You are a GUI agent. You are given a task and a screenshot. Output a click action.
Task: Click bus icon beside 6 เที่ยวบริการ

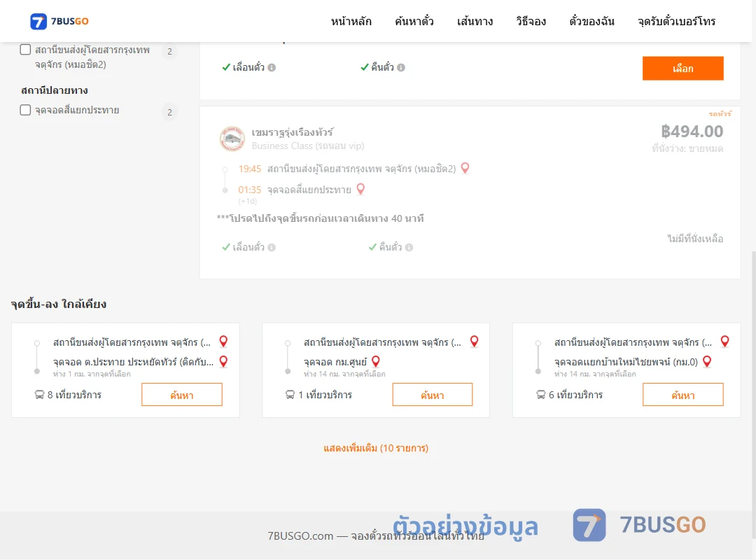click(541, 395)
